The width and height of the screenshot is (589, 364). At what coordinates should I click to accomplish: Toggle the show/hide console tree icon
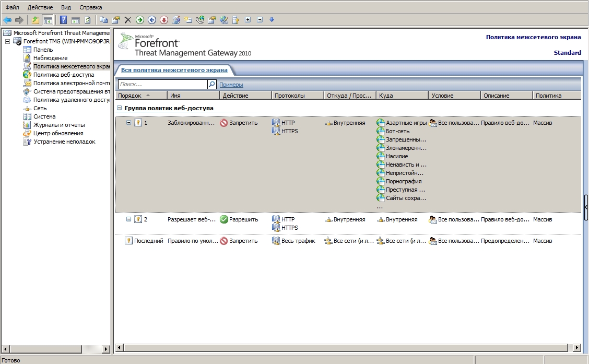point(48,20)
